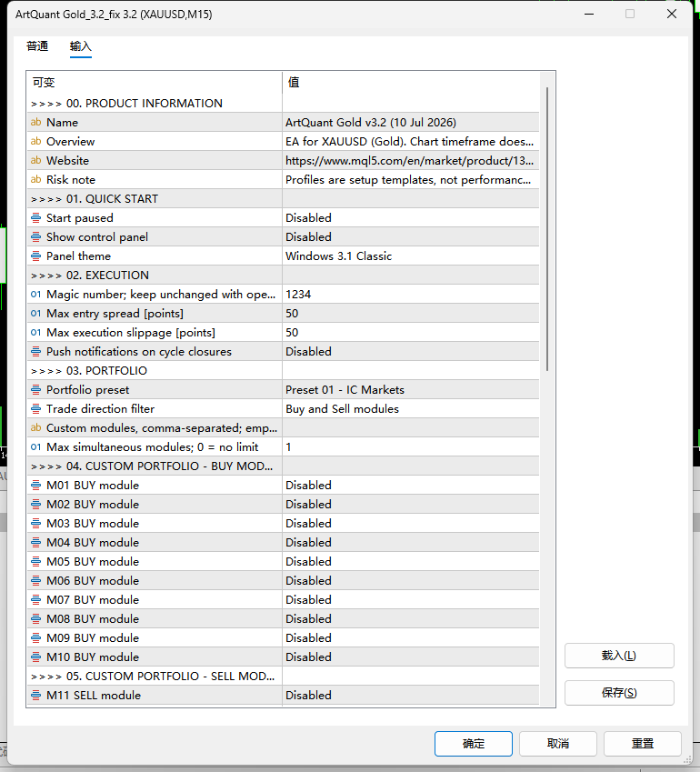Click the icon beside M03 BUY module
Image resolution: width=700 pixels, height=772 pixels.
36,524
